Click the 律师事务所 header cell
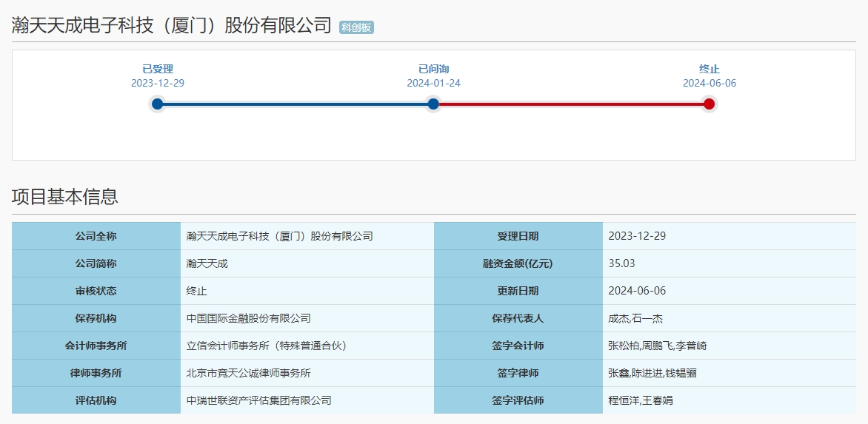The height and width of the screenshot is (424, 868). pyautogui.click(x=96, y=373)
